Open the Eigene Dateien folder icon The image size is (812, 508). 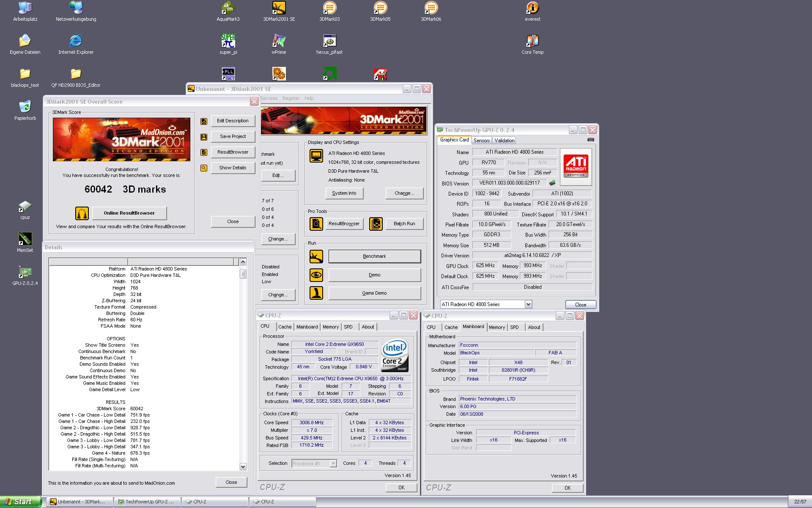25,44
